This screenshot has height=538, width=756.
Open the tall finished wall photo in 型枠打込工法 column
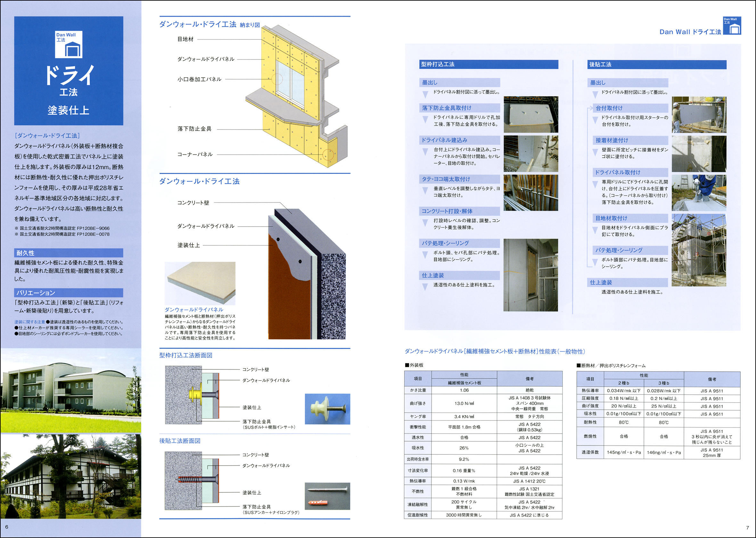pos(531,275)
